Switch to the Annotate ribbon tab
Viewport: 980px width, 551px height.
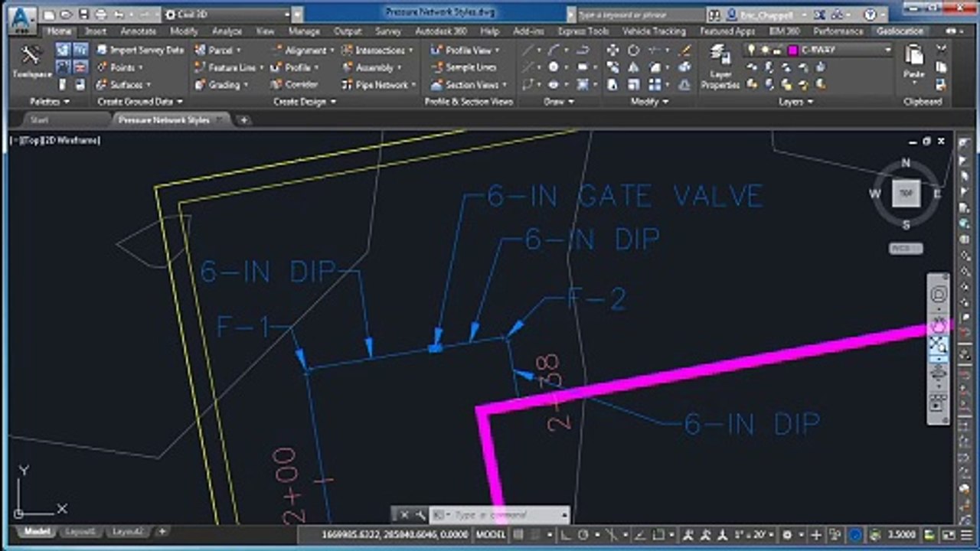coord(139,31)
